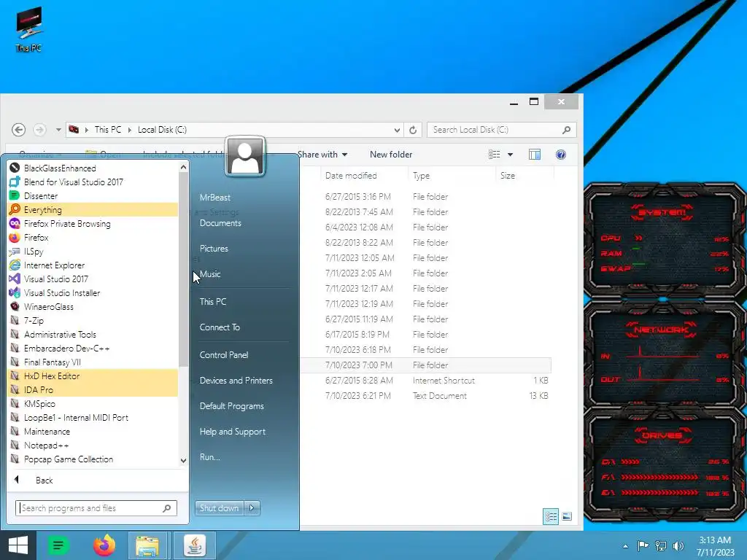The width and height of the screenshot is (747, 560).
Task: Launch Visual Studio Installer
Action: click(93, 292)
